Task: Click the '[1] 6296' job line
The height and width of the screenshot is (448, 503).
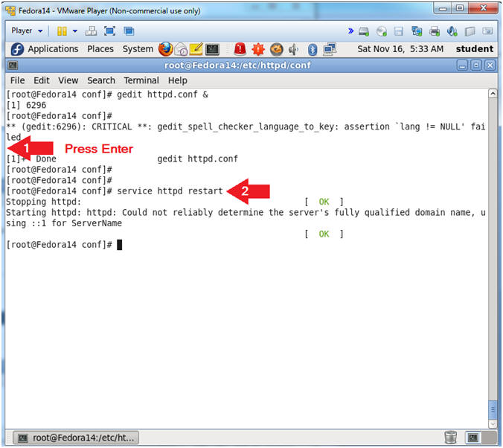Action: point(26,105)
